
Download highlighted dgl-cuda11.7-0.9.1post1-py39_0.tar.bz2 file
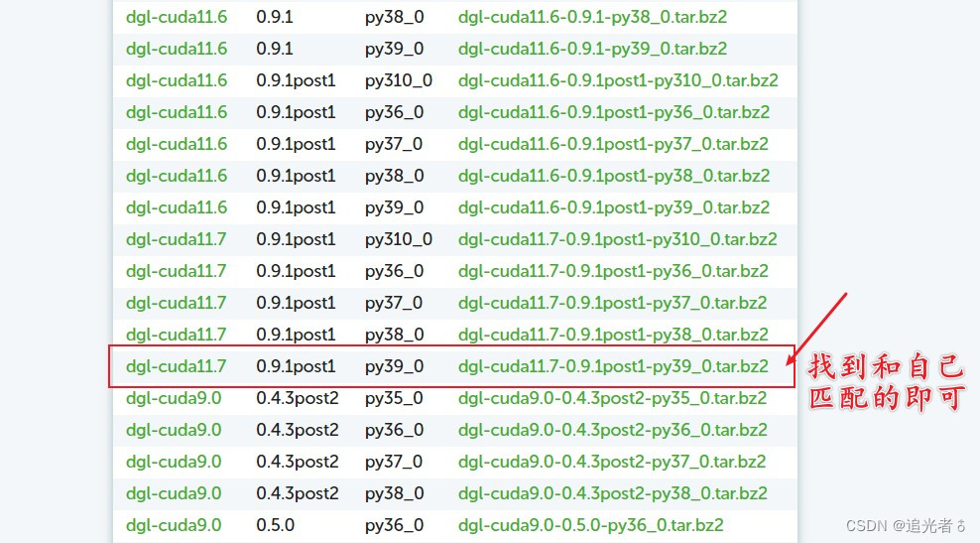click(x=613, y=366)
